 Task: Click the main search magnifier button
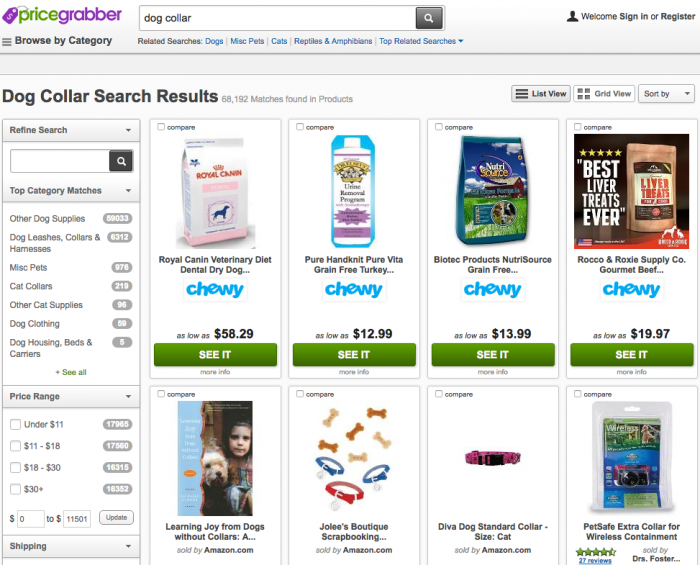click(x=429, y=18)
